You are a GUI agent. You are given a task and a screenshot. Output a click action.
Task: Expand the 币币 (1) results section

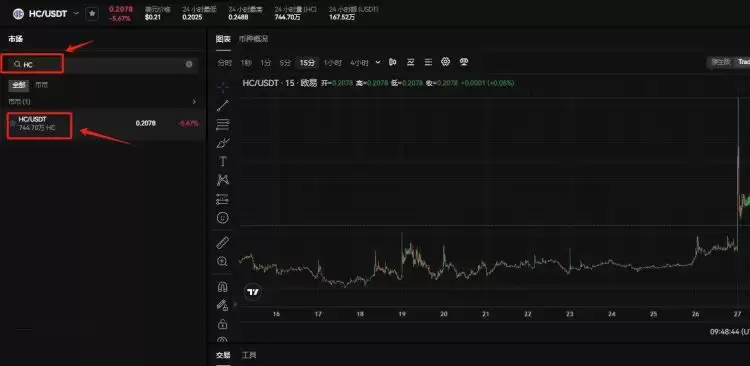(194, 102)
